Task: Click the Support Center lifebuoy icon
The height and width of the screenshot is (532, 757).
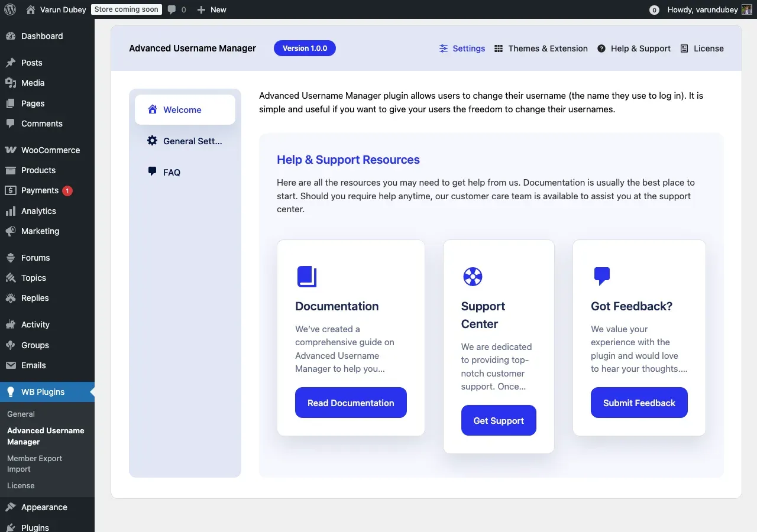Action: [473, 276]
